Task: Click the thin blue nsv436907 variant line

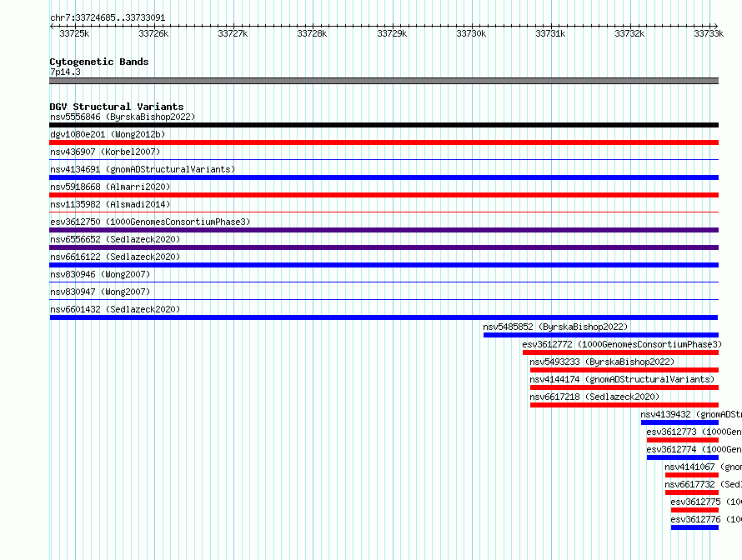Action: pyautogui.click(x=384, y=160)
